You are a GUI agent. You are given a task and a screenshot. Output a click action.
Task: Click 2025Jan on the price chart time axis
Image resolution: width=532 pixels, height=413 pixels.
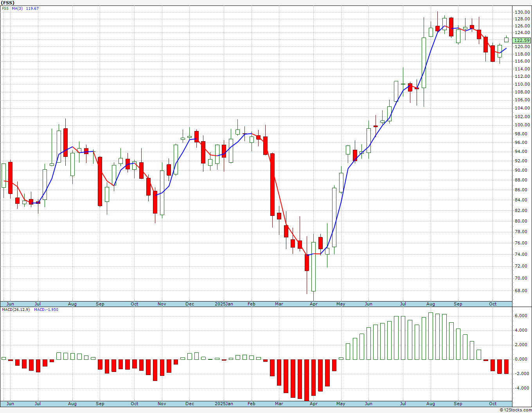tap(224, 304)
